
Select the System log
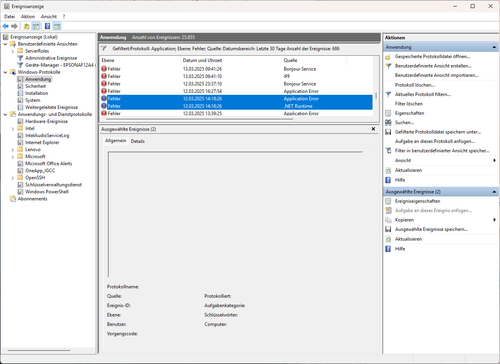click(33, 100)
